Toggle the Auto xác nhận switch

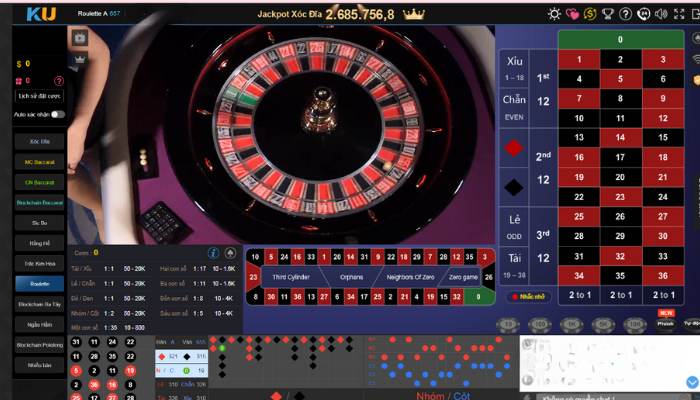tap(58, 115)
